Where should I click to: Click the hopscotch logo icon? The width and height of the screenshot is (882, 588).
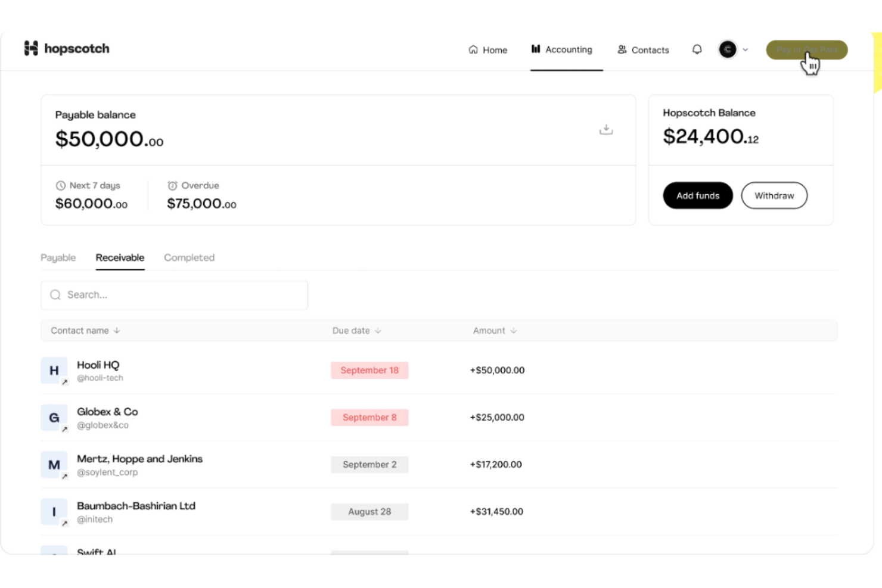tap(31, 48)
